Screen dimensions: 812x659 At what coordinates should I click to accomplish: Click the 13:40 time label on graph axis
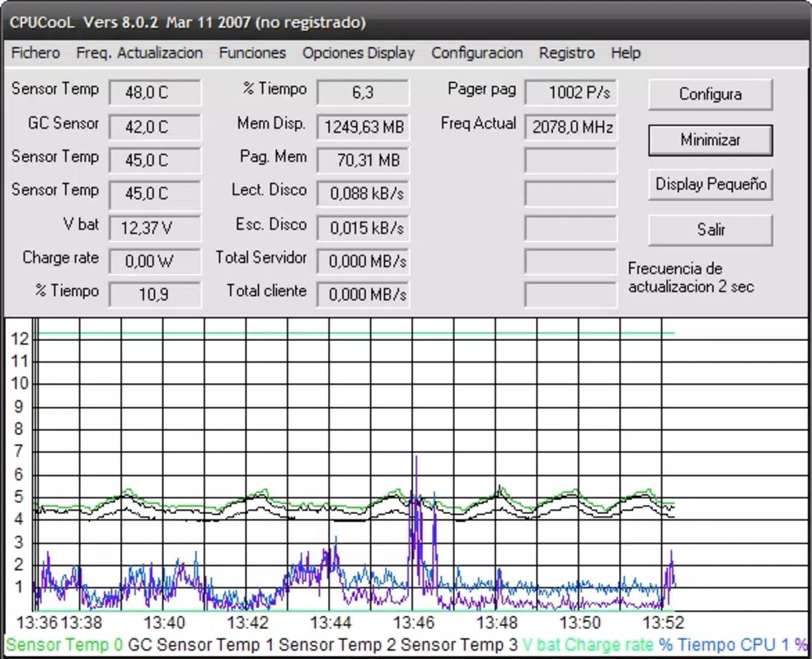pos(164,622)
